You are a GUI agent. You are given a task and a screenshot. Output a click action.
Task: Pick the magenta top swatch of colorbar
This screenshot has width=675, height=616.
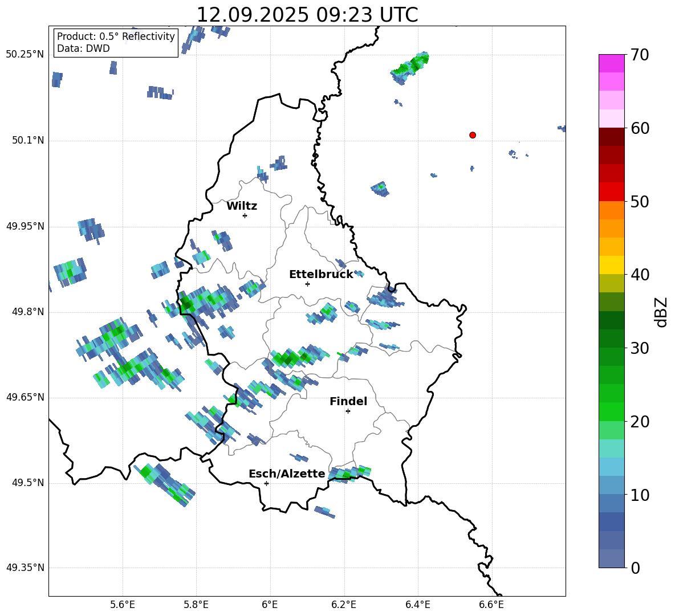[612, 63]
